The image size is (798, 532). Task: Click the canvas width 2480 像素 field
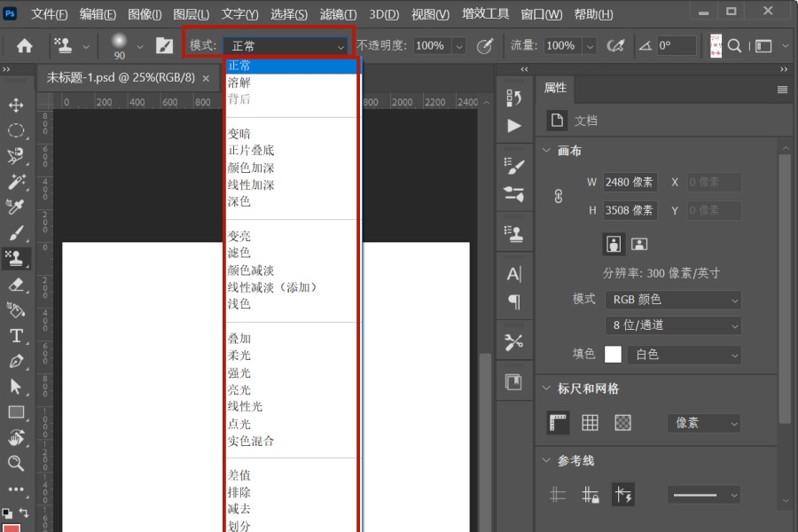(x=630, y=183)
